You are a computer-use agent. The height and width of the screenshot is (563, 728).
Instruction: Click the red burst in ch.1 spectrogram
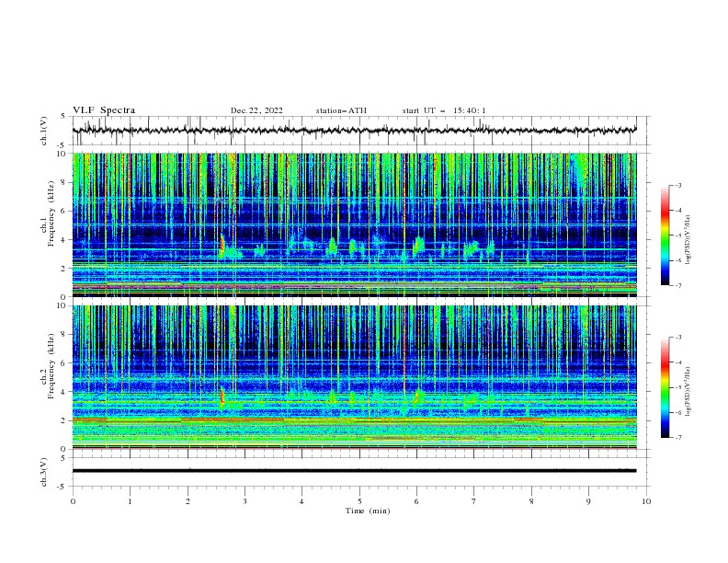(x=222, y=246)
